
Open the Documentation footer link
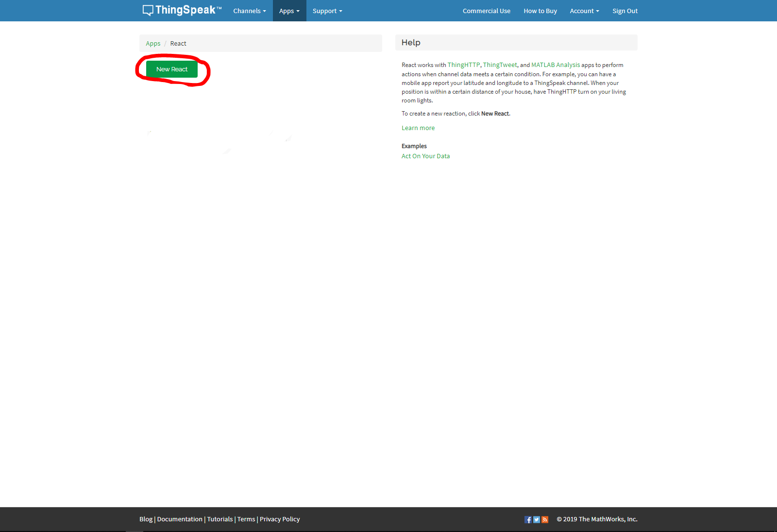[x=180, y=519]
